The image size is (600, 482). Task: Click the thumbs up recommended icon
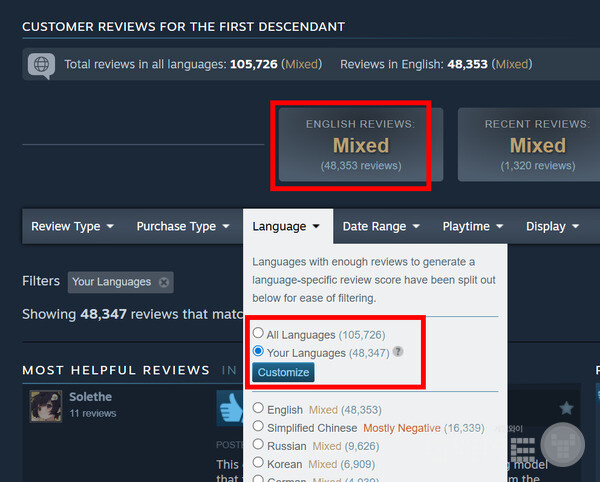pos(231,408)
